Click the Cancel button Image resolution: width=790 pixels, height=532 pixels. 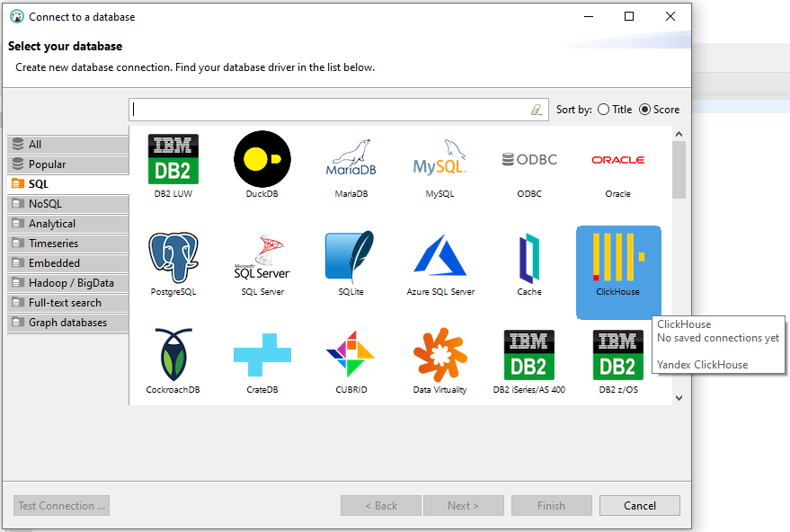639,505
